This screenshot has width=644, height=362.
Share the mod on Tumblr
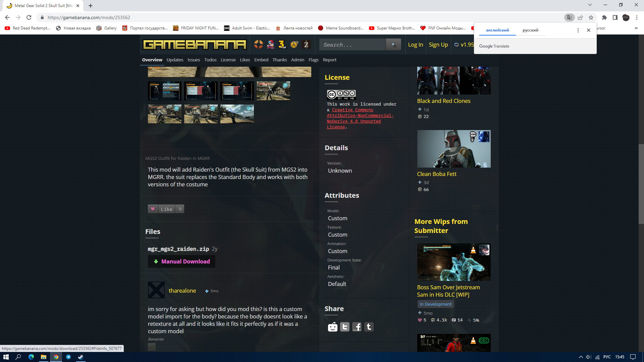(369, 327)
